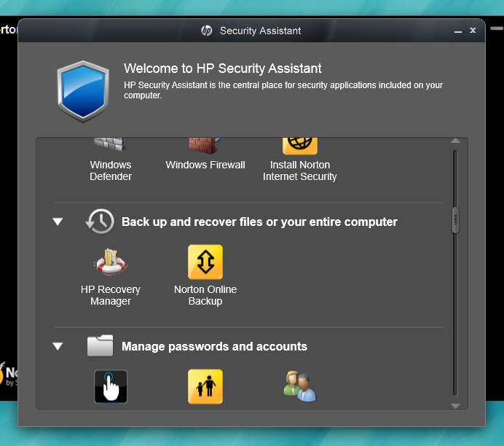Click Back up and recover files heading

pos(259,222)
